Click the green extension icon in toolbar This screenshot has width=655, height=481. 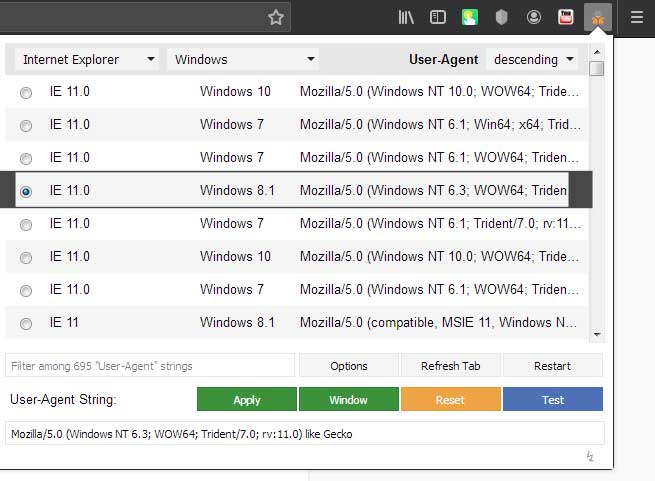[470, 18]
